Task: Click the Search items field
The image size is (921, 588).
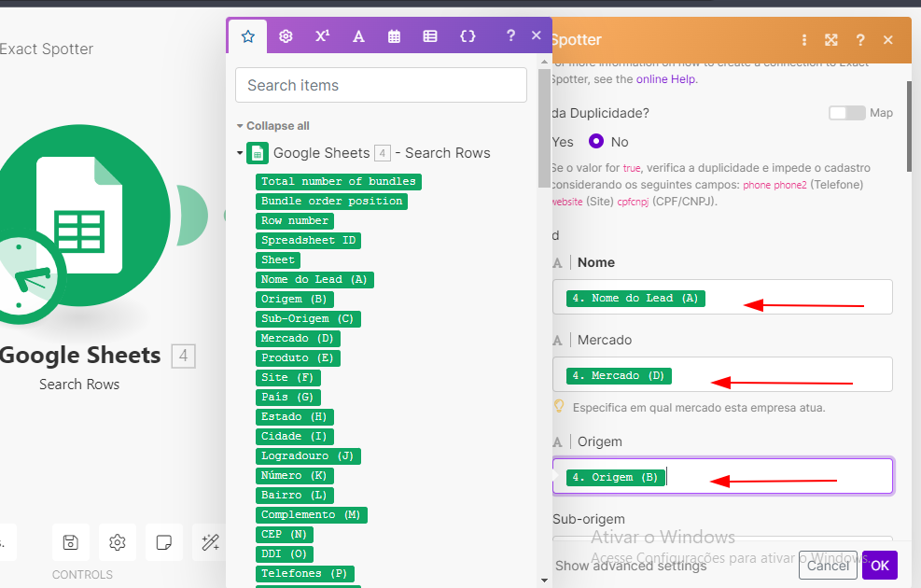Action: [x=381, y=85]
